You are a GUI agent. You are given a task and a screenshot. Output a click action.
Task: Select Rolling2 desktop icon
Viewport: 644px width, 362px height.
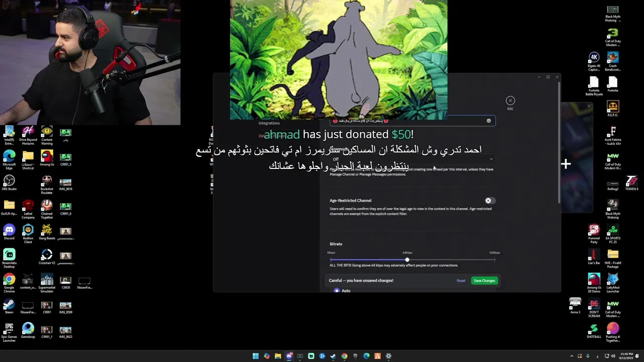coord(613,185)
